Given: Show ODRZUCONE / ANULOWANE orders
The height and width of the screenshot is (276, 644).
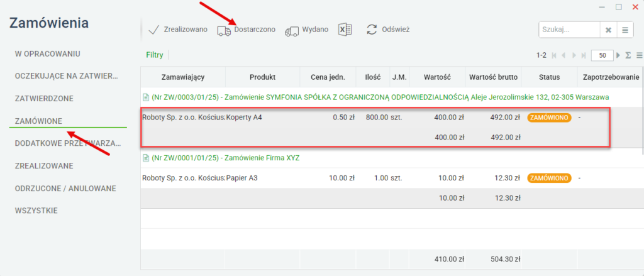Looking at the screenshot, I should tap(65, 189).
